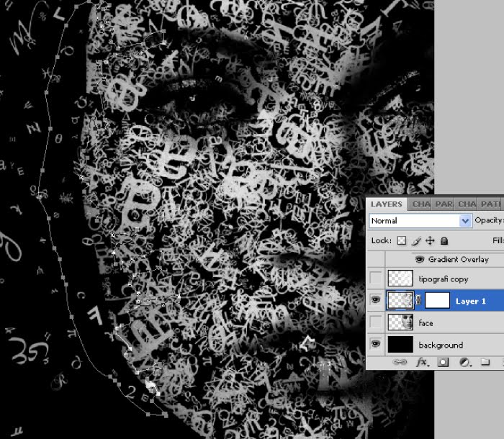Viewport: 504px width, 439px height.
Task: Open the PATH panel tab
Action: click(490, 204)
